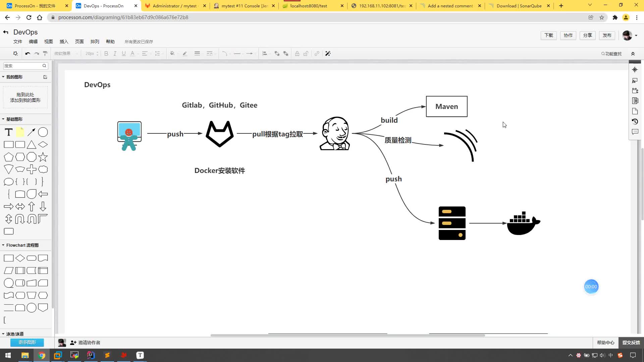Open the font family dropdown
Image resolution: width=644 pixels, height=362 pixels.
66,54
